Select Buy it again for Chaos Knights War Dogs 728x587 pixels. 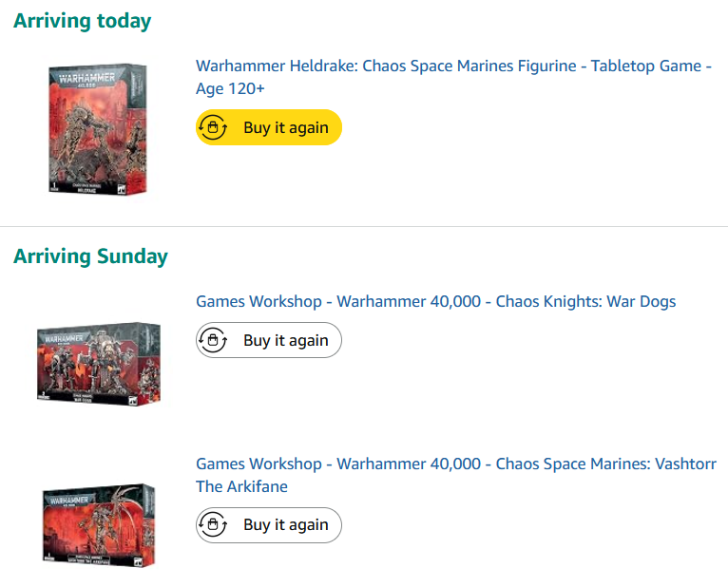coord(269,340)
